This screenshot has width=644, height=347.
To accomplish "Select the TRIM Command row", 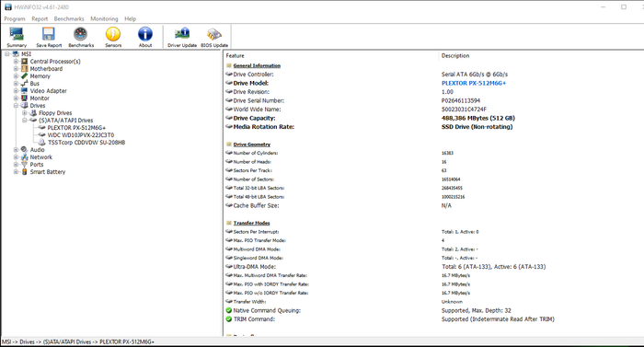I will pos(433,319).
